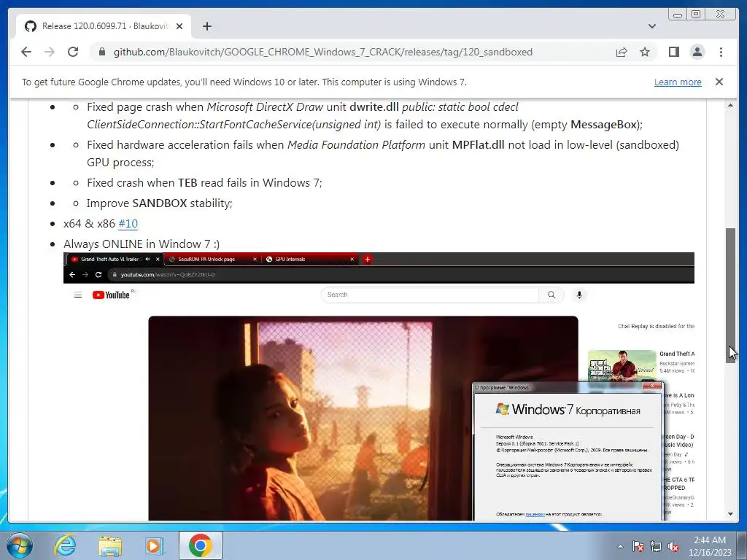Open Windows Explorer from taskbar
747x560 pixels.
coord(110,545)
